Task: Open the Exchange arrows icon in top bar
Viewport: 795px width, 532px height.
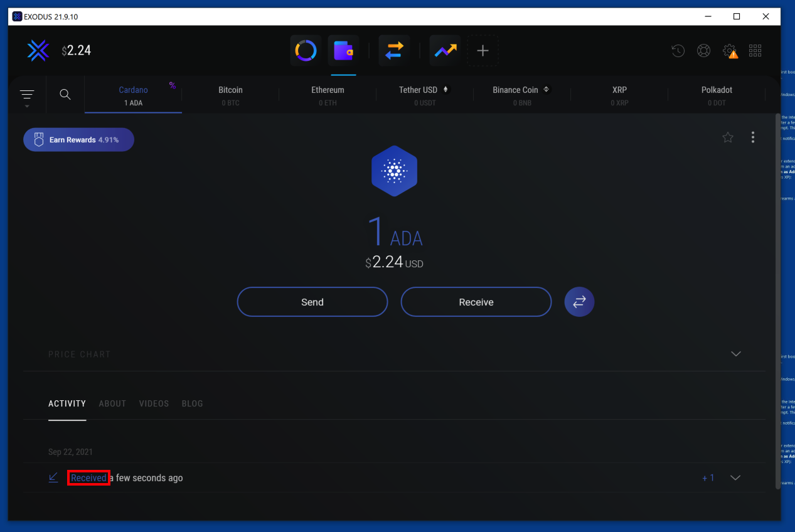Action: (x=394, y=51)
